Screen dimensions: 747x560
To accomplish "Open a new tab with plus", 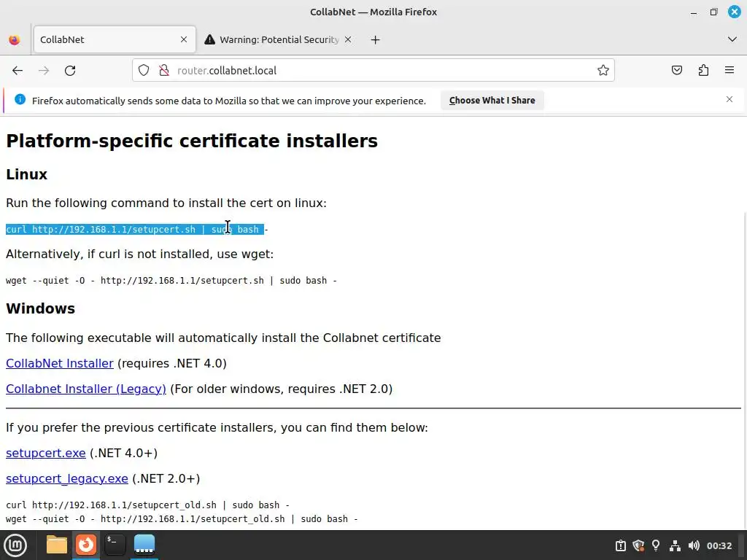I will (x=376, y=40).
